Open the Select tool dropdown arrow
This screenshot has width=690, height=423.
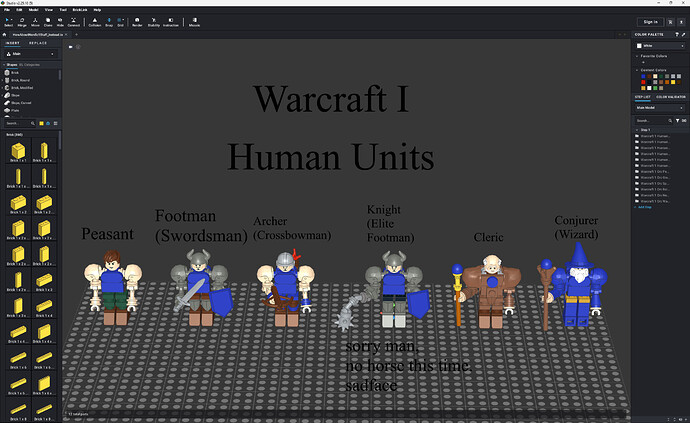tap(12, 20)
